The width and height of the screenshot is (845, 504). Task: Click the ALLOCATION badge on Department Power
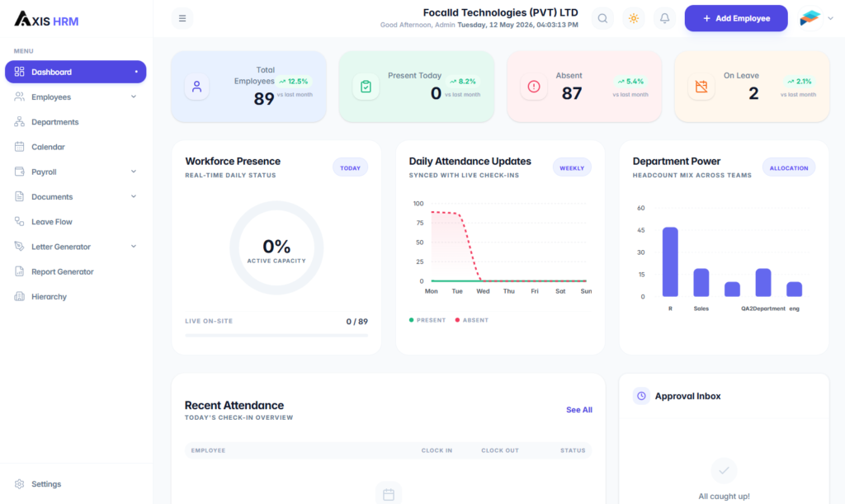[x=789, y=168]
